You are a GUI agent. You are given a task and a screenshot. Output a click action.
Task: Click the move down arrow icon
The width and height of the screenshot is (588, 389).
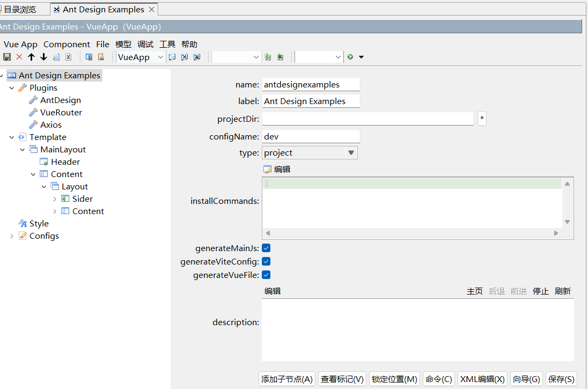(44, 57)
